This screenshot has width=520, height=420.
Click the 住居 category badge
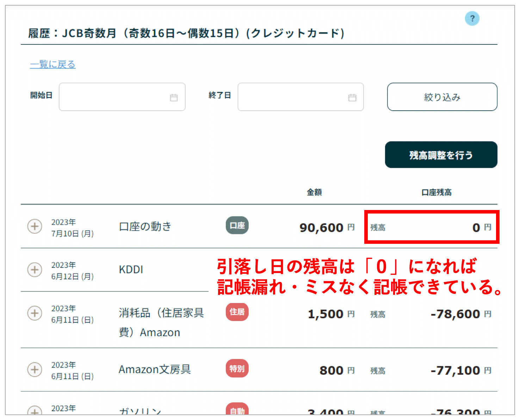pyautogui.click(x=237, y=312)
